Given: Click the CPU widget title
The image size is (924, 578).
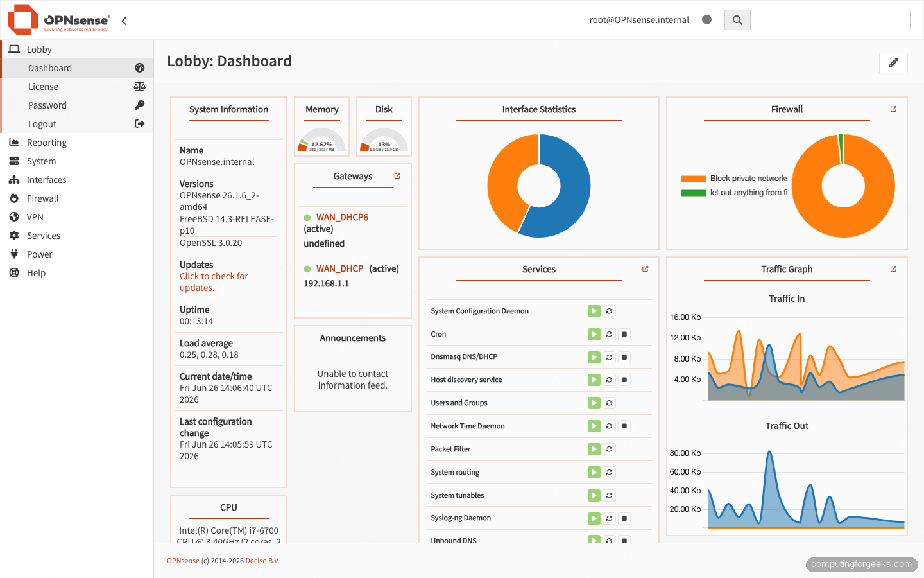Looking at the screenshot, I should [x=228, y=507].
